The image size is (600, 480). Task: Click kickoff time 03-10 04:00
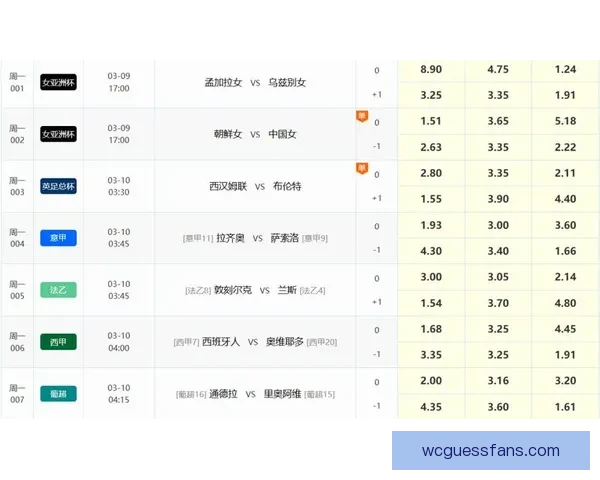[x=119, y=342]
